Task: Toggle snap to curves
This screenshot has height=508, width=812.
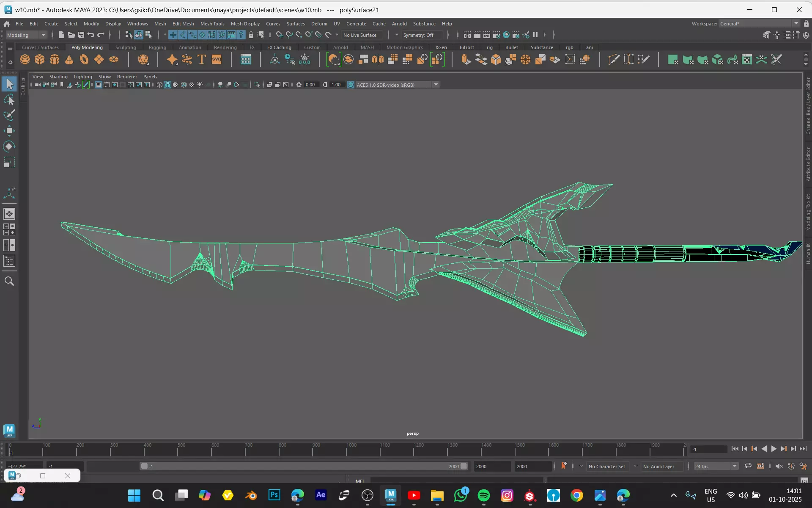Action: point(289,35)
